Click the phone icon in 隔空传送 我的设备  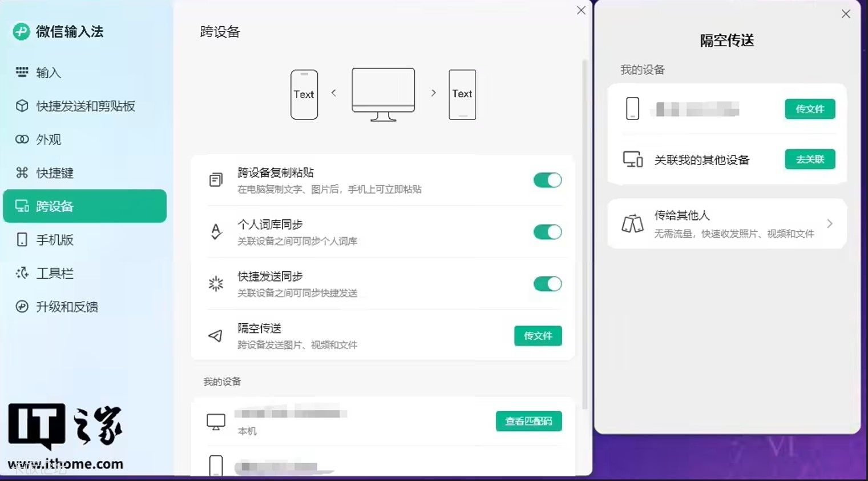click(632, 109)
